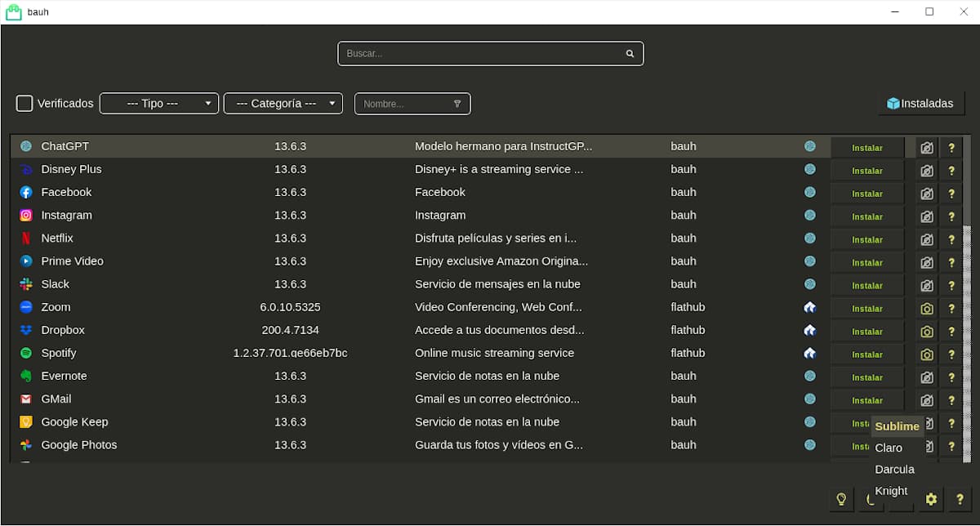Open info question mark for Facebook

pos(951,194)
